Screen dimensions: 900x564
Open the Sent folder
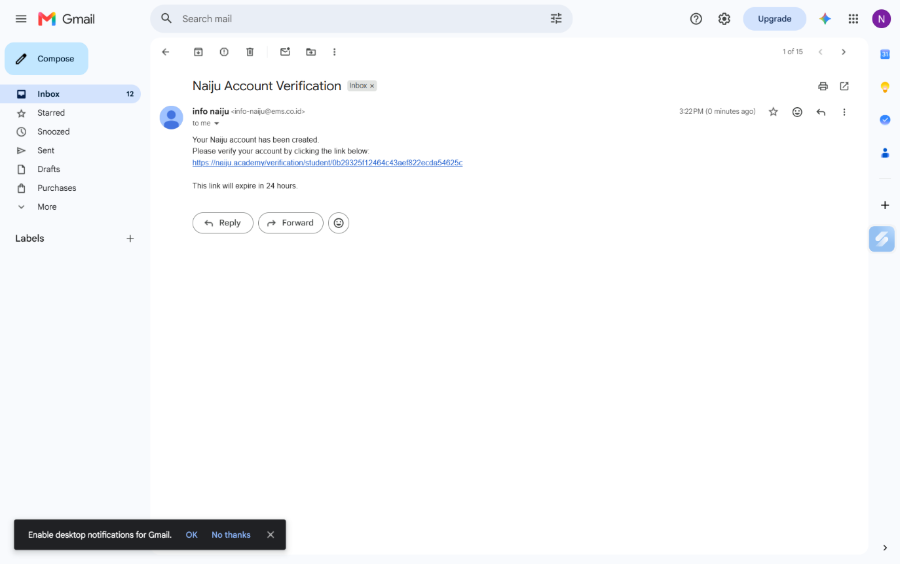(70, 150)
